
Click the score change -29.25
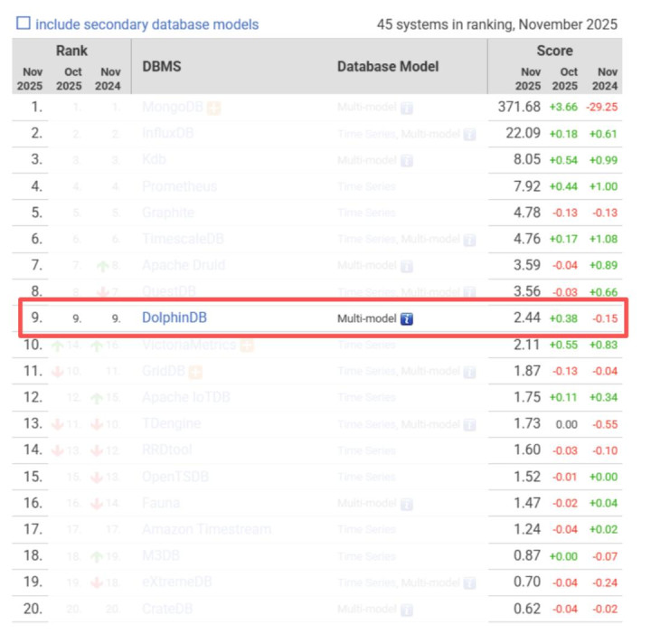click(602, 107)
